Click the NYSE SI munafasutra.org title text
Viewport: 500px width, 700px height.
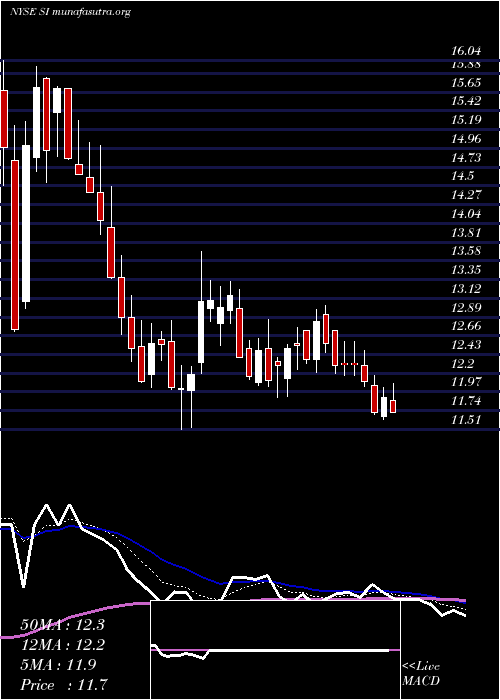point(70,12)
